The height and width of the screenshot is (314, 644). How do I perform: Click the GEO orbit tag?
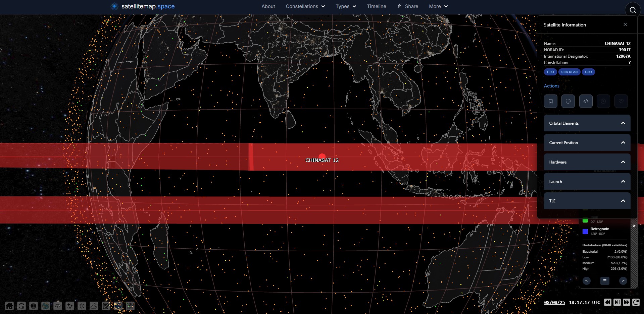point(588,72)
